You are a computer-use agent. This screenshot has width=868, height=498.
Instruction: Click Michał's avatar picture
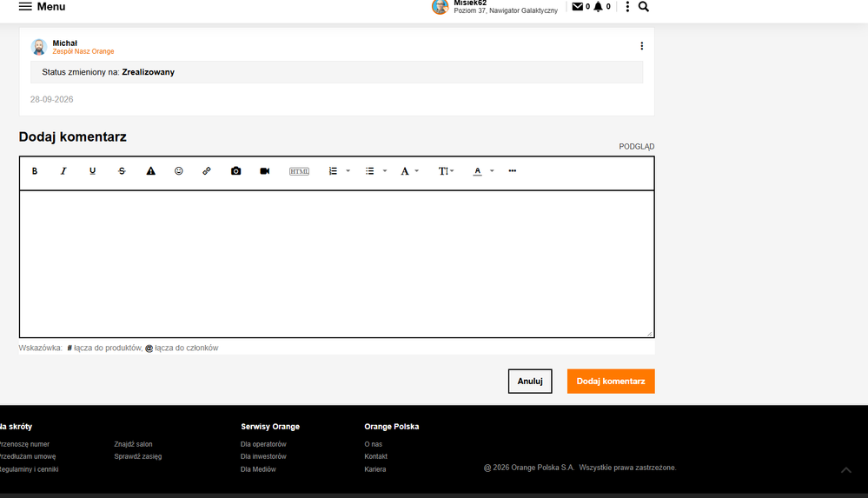click(x=39, y=47)
